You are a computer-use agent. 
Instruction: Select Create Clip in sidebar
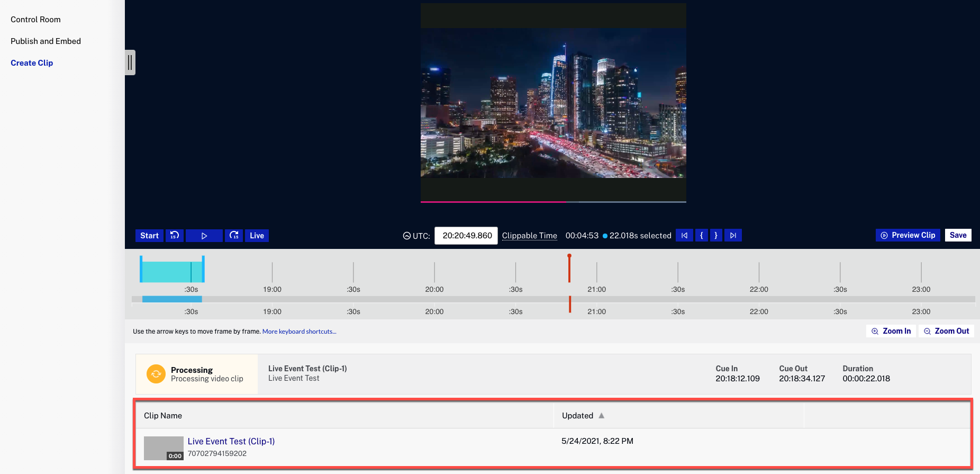point(32,63)
